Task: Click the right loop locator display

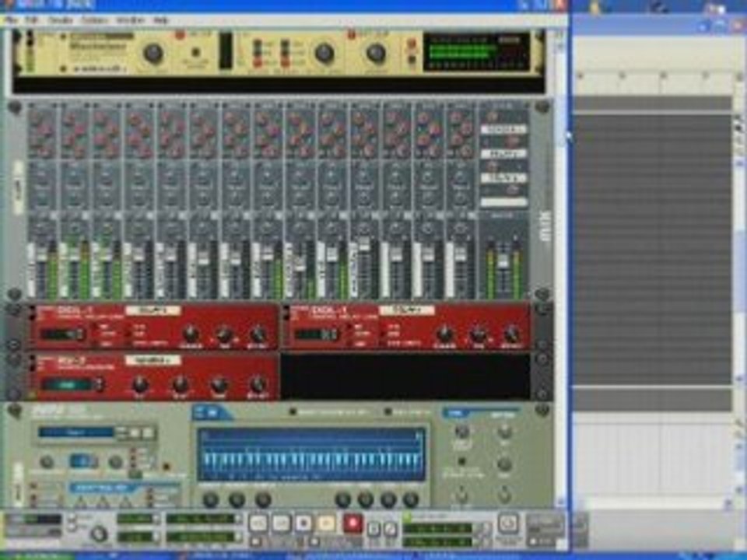Action: click(x=437, y=541)
